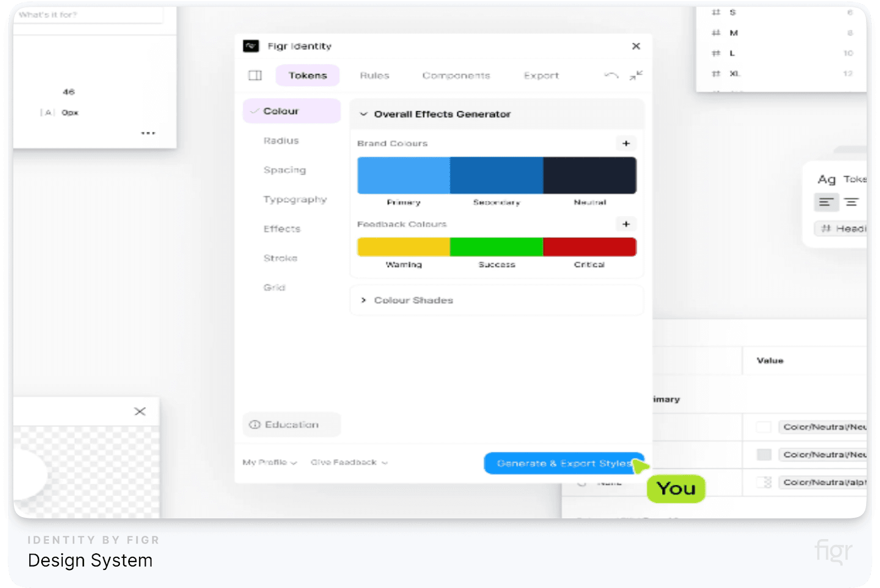Screen dimensions: 880x588
Task: Click the figr watermark logo at bottom right
Action: point(833,551)
